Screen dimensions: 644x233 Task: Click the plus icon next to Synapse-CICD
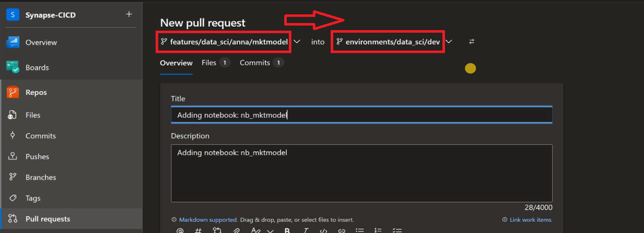click(129, 14)
